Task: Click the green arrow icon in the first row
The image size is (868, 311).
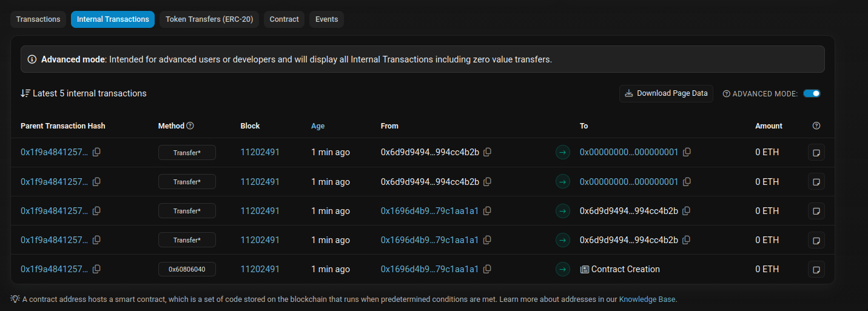Action: pos(563,152)
